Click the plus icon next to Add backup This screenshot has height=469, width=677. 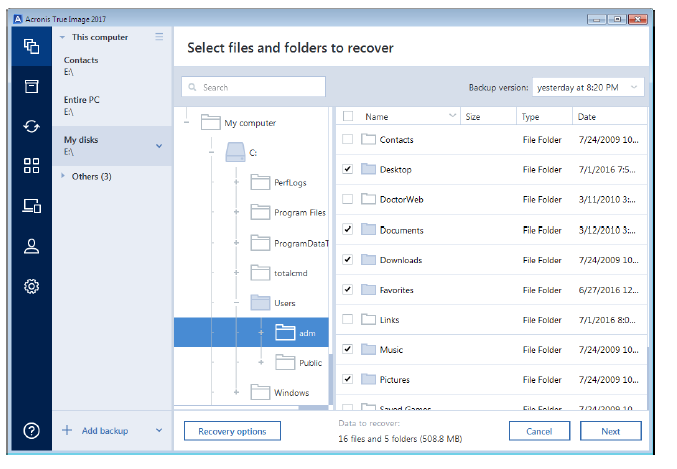tap(67, 430)
